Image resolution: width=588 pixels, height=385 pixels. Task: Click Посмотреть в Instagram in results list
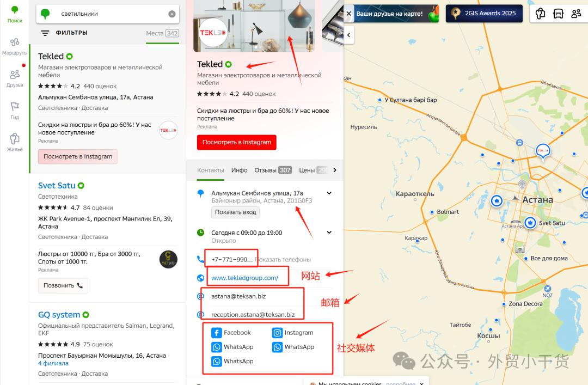pos(78,156)
